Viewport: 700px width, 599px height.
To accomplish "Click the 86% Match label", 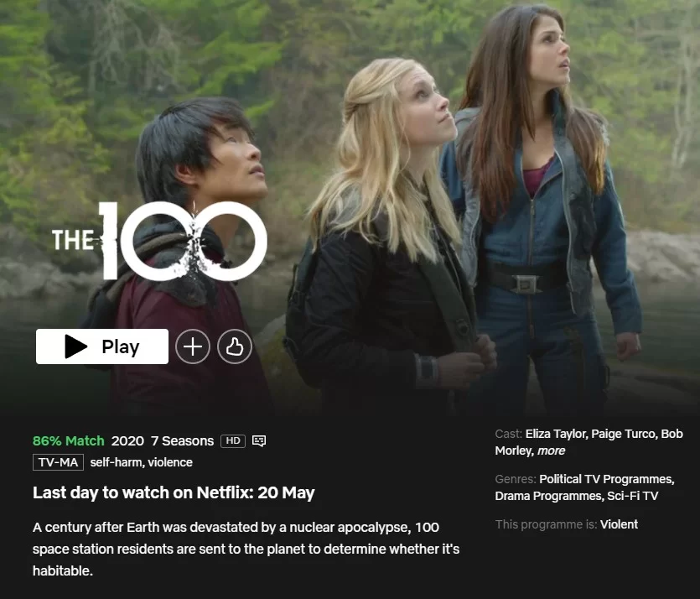I will pyautogui.click(x=68, y=441).
